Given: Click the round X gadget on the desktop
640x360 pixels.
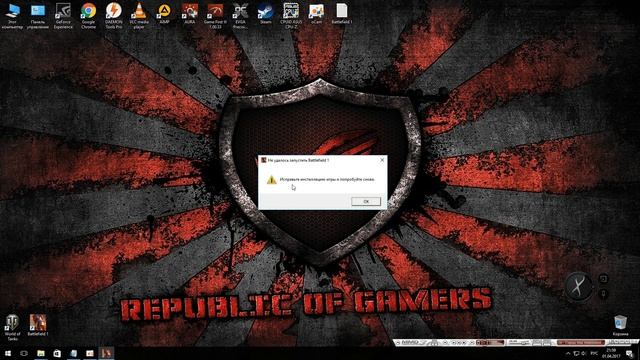Looking at the screenshot, I should 578,286.
